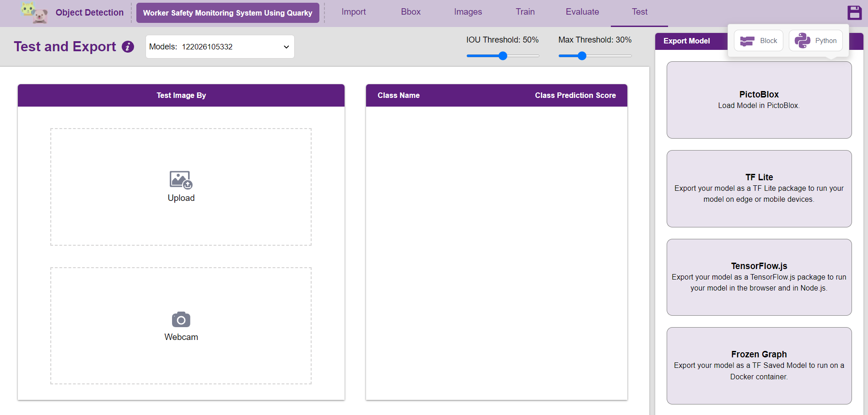Export model as TensorFlow.js package
868x415 pixels.
coord(759,277)
